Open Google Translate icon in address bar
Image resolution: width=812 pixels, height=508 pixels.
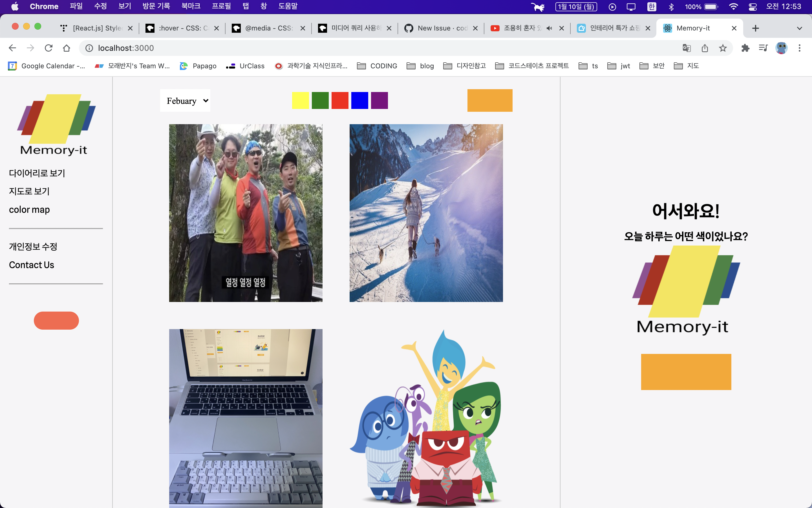coord(687,48)
